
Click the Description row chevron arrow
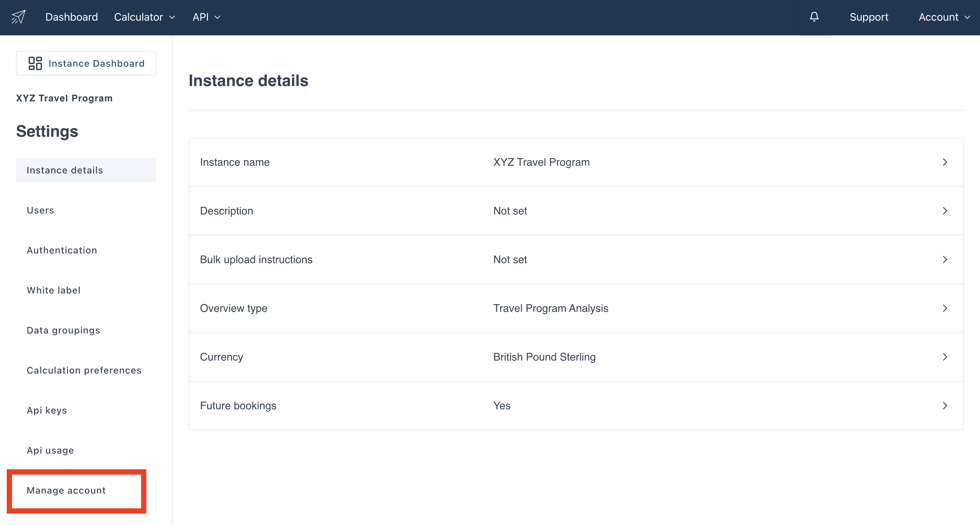click(945, 211)
